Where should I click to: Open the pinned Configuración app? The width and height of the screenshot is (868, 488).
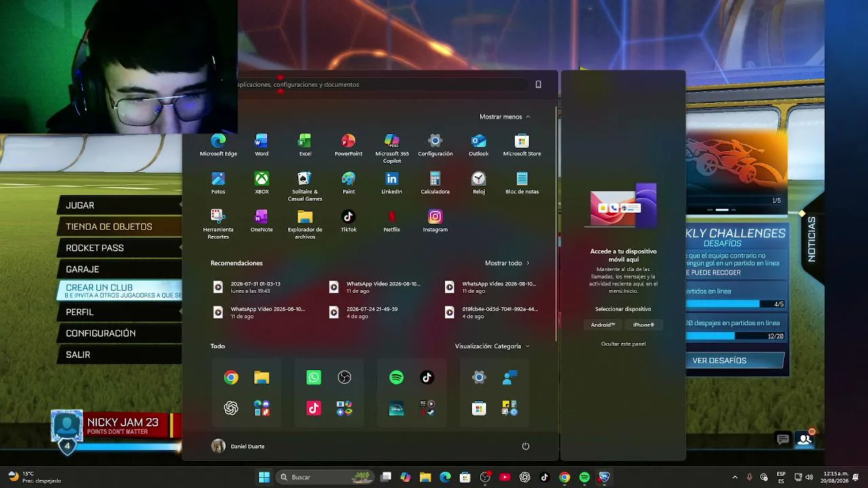pyautogui.click(x=435, y=145)
